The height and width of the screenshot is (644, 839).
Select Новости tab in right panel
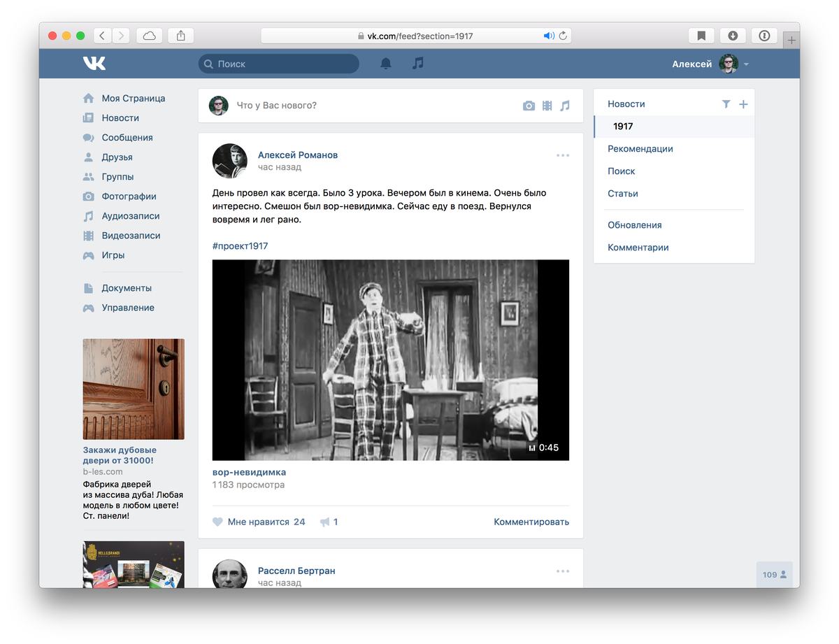(x=626, y=103)
